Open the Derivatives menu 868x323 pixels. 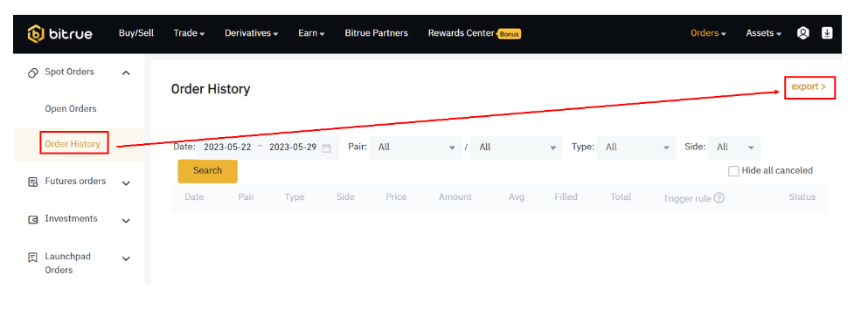pyautogui.click(x=252, y=33)
